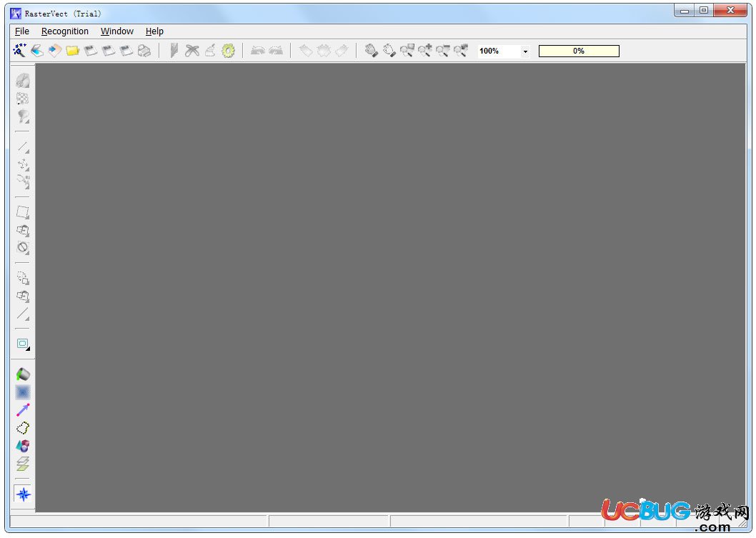Select the green paint bucket tool
756x538 pixels.
click(x=23, y=374)
